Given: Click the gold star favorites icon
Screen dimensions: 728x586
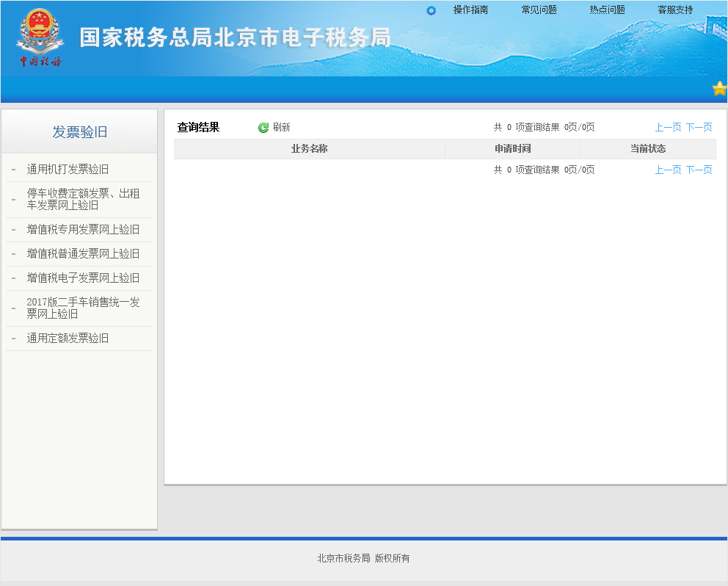Looking at the screenshot, I should tap(719, 89).
